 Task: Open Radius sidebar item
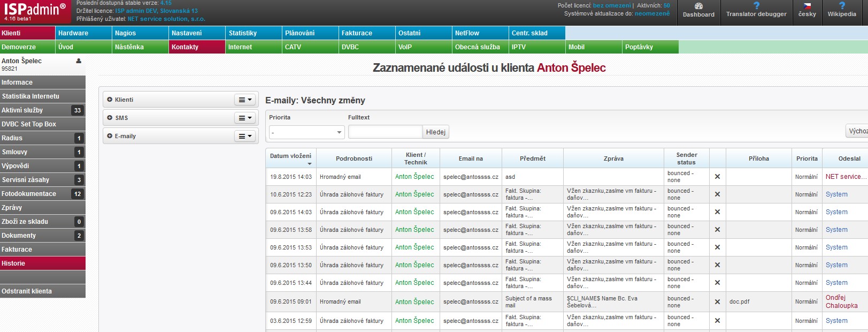43,138
